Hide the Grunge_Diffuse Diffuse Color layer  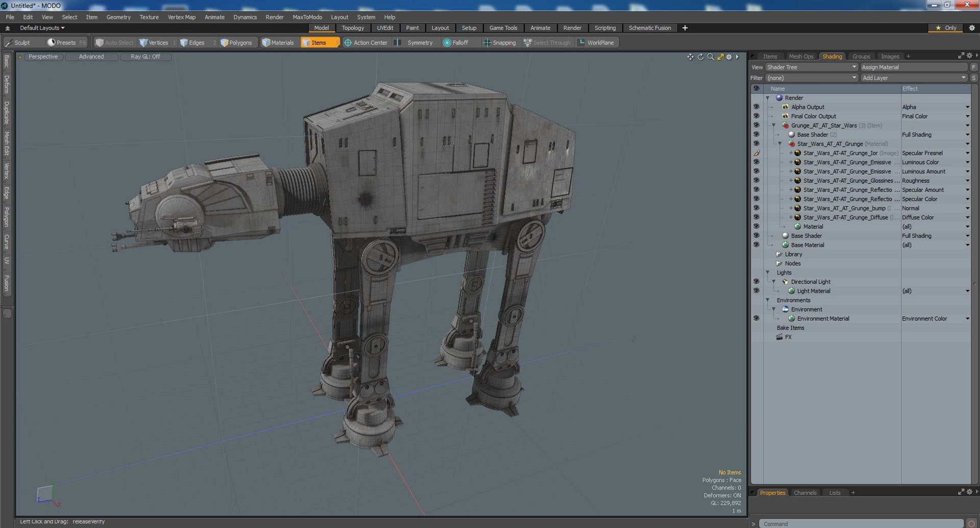[x=756, y=218]
